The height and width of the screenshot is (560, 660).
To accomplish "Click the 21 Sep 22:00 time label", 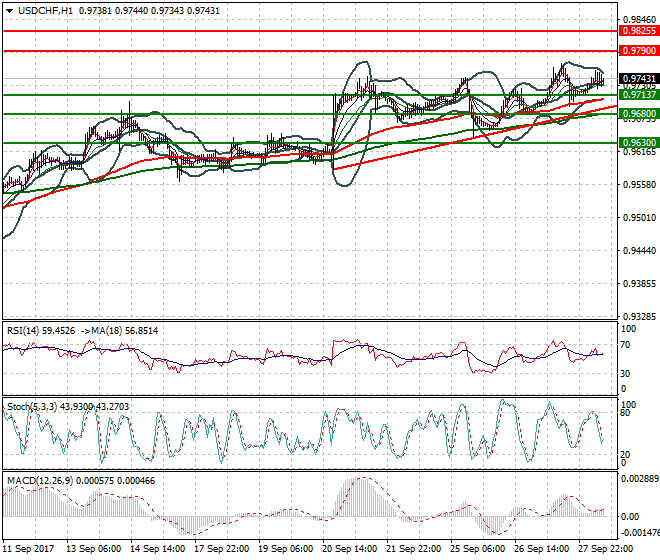I will pos(413,549).
